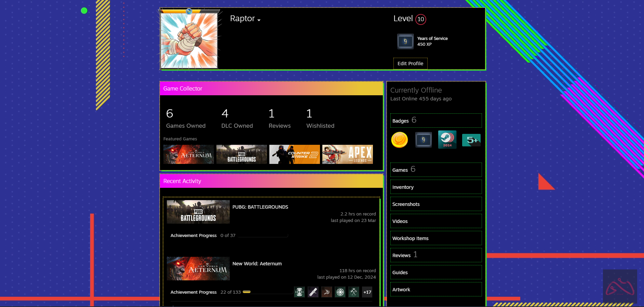This screenshot has height=307, width=644.
Task: View the diamond emblem achievement icon
Action: pyautogui.click(x=340, y=292)
